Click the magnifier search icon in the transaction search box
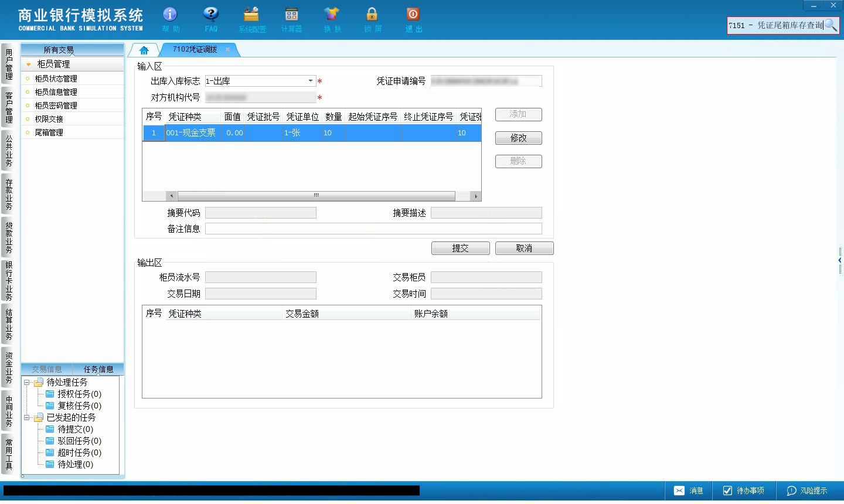844x504 pixels. (x=831, y=25)
